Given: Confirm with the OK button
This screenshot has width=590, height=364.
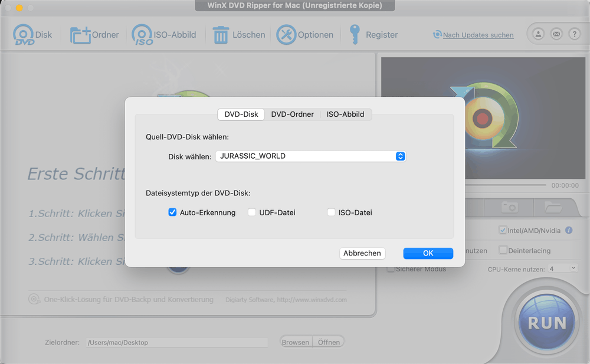Looking at the screenshot, I should [428, 253].
